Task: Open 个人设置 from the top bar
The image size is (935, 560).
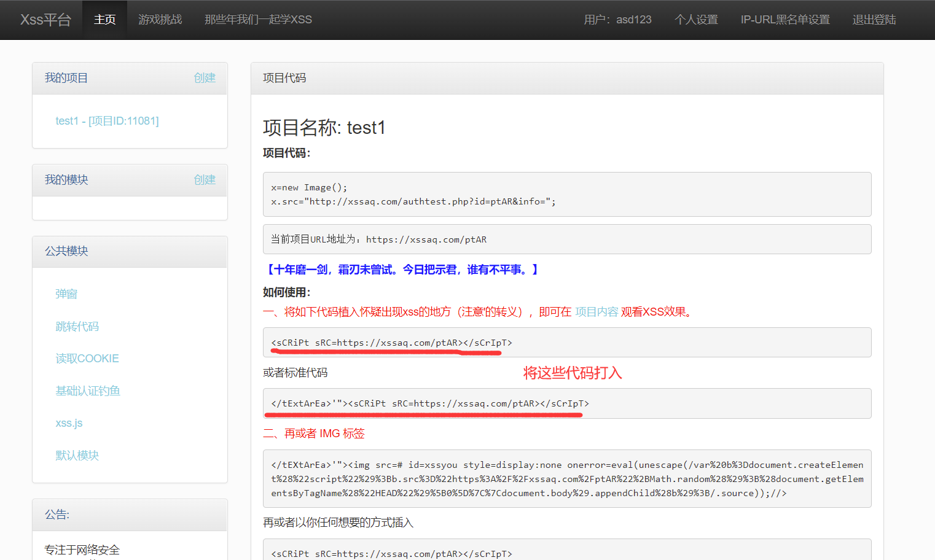Action: click(x=696, y=20)
